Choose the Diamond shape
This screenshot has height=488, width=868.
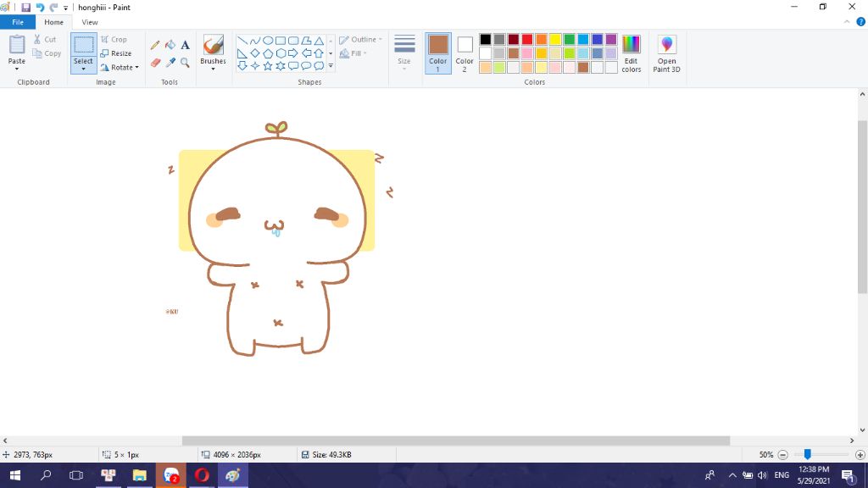tap(254, 53)
